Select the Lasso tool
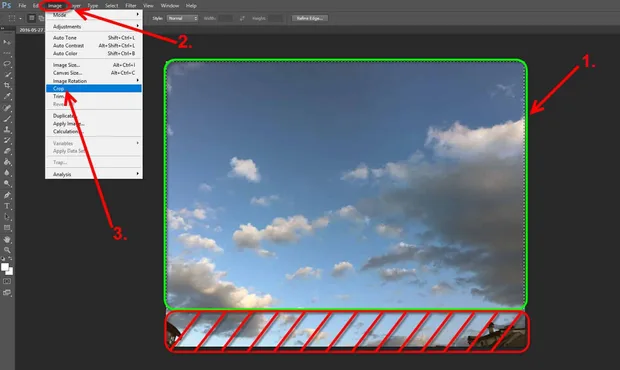 click(x=7, y=64)
